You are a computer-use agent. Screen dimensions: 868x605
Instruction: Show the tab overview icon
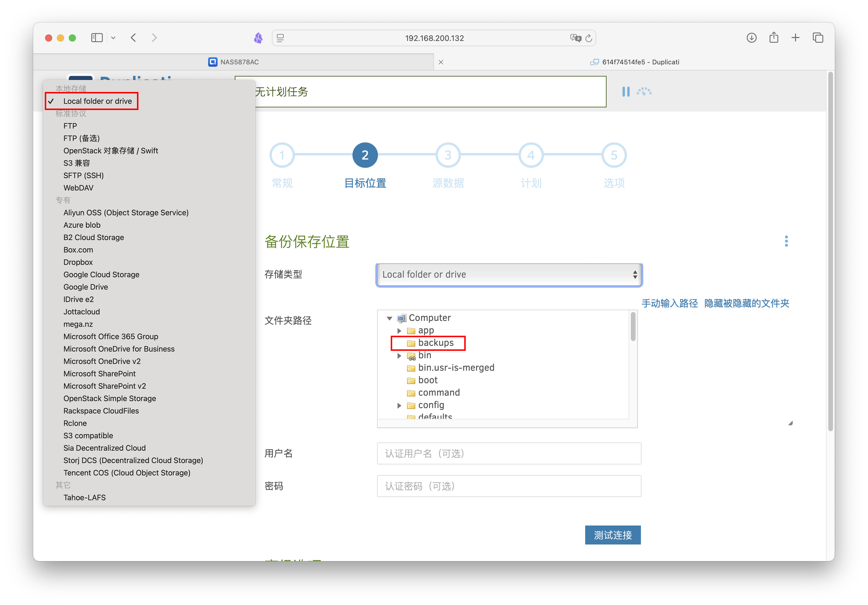818,38
